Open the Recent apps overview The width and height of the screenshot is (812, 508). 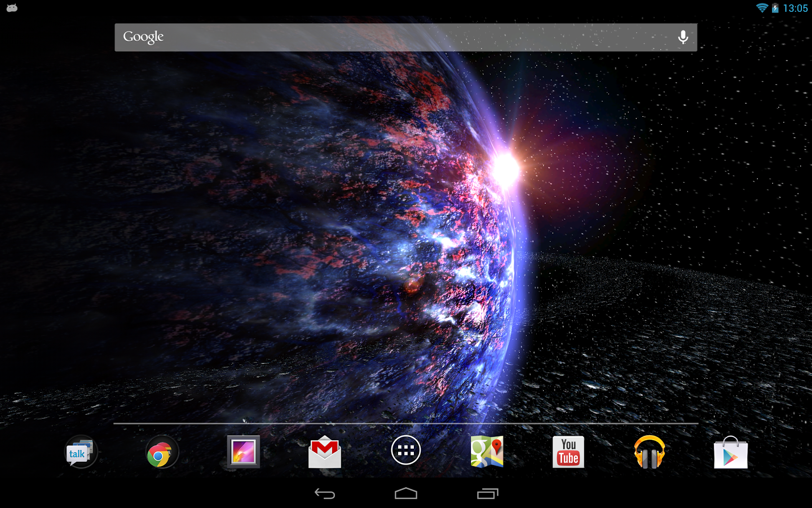point(487,494)
